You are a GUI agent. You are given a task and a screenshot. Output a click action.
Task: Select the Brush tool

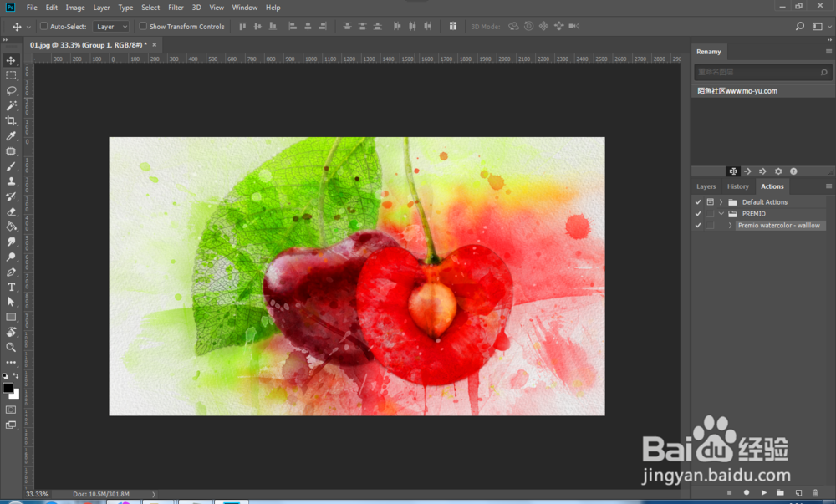[11, 166]
